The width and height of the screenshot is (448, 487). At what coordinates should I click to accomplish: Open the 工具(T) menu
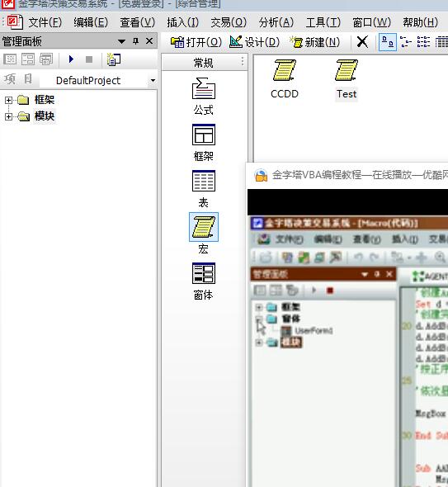pos(323,22)
